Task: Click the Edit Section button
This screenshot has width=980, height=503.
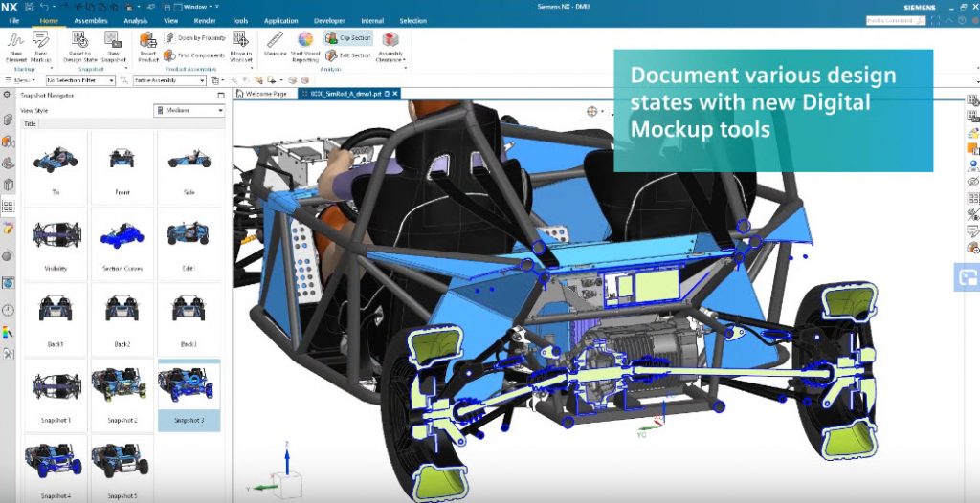Action: [x=348, y=55]
